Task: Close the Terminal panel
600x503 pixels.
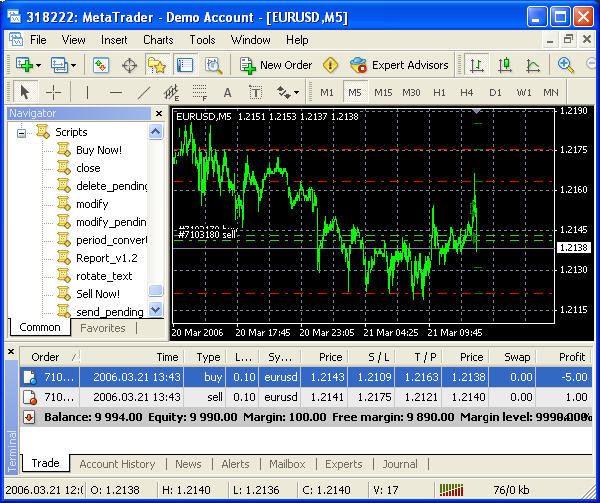Action: tap(11, 352)
